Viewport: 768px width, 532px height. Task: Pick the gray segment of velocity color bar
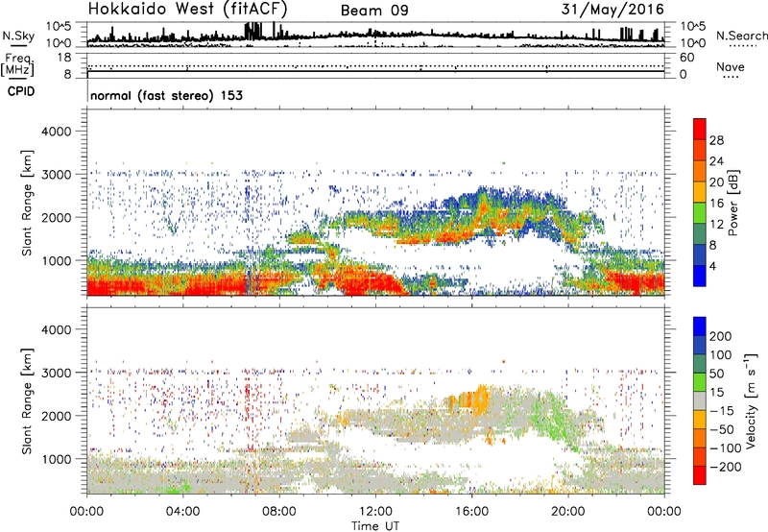700,400
